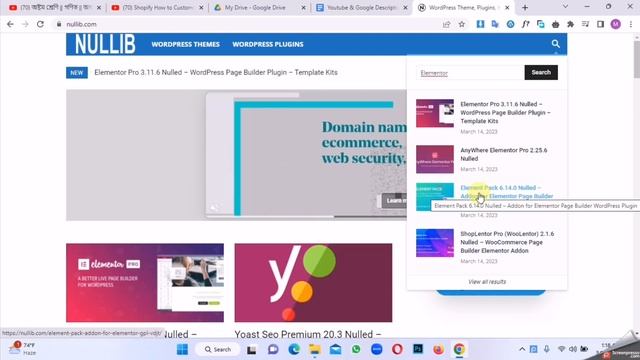Open the Chrome profile avatar M
The height and width of the screenshot is (360, 640).
tap(616, 24)
